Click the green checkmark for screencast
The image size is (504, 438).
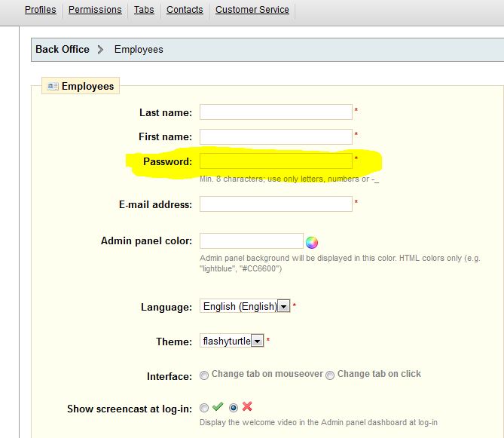(218, 406)
